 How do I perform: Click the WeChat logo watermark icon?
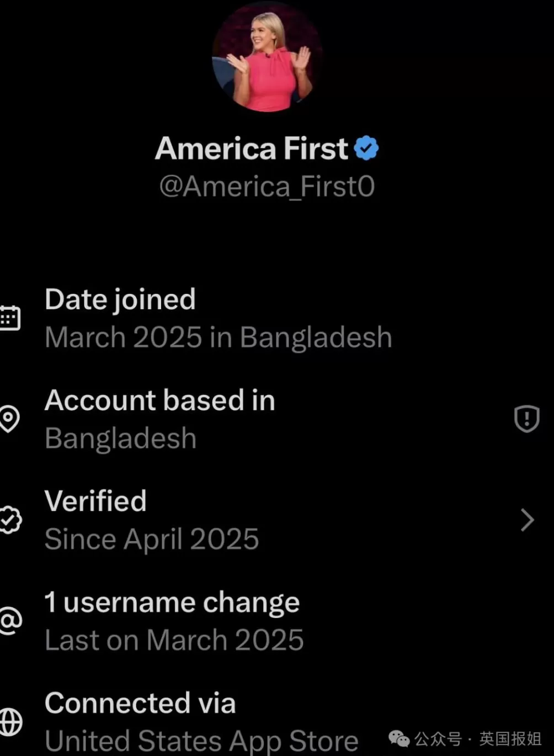point(399,738)
